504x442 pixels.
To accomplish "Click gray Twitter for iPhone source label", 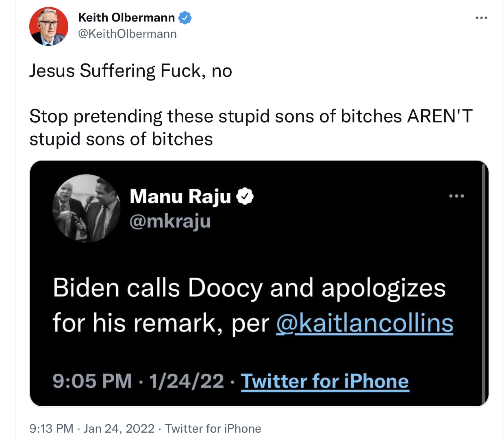I will click(x=213, y=429).
